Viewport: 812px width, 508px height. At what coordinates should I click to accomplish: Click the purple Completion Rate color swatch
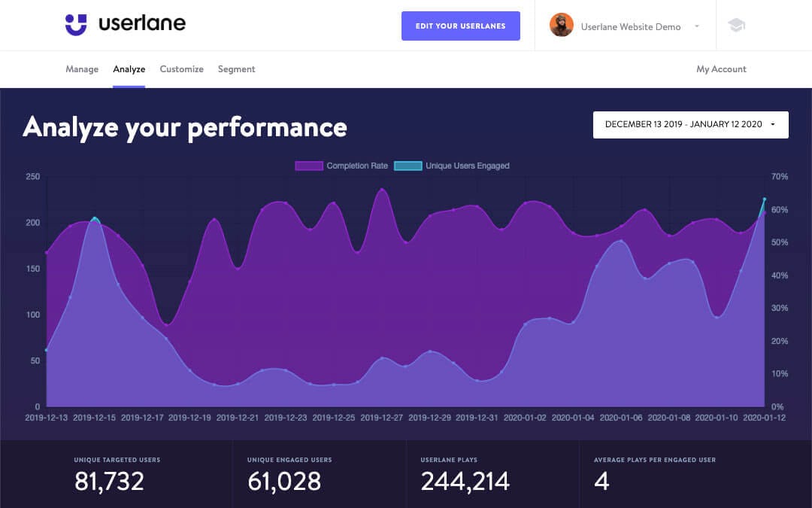308,166
